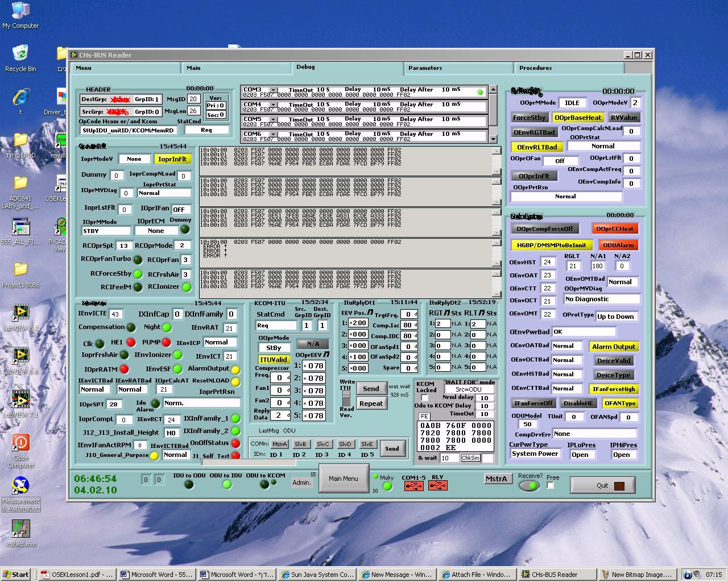Image resolution: width=728 pixels, height=582 pixels.
Task: Click the Admin. button
Action: pyautogui.click(x=301, y=483)
